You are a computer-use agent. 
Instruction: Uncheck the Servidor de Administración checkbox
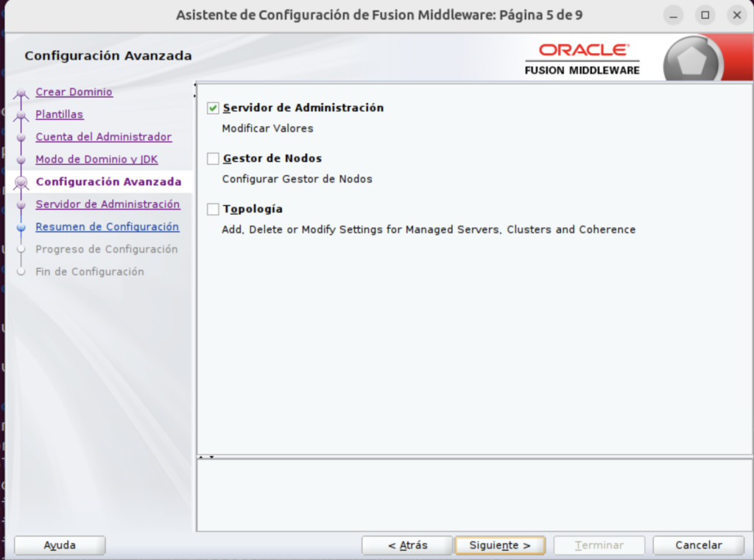[212, 107]
